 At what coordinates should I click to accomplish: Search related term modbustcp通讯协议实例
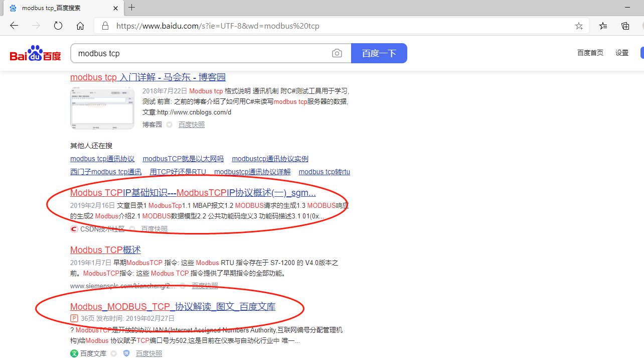click(x=270, y=159)
